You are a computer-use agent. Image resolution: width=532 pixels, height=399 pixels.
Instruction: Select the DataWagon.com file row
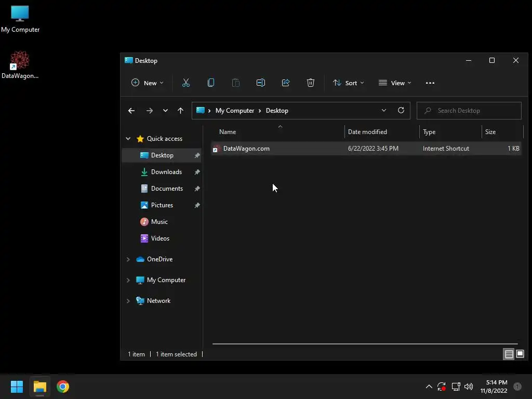[366, 149]
